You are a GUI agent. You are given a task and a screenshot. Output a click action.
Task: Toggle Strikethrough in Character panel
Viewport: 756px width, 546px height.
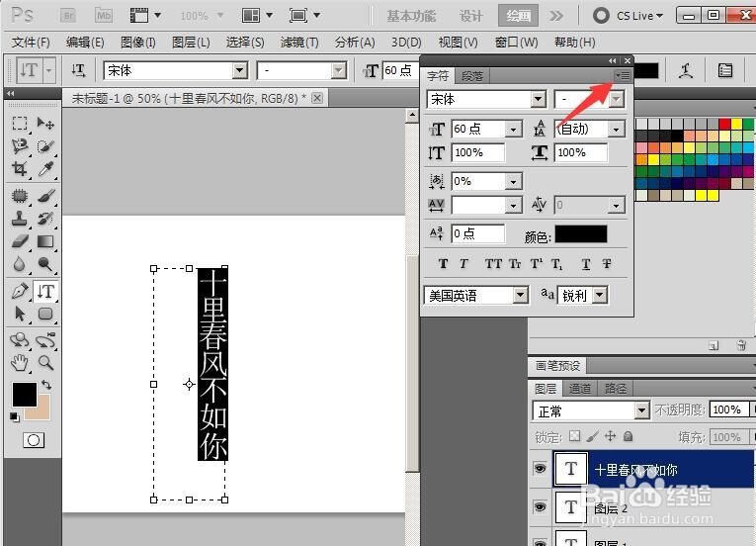tap(607, 264)
